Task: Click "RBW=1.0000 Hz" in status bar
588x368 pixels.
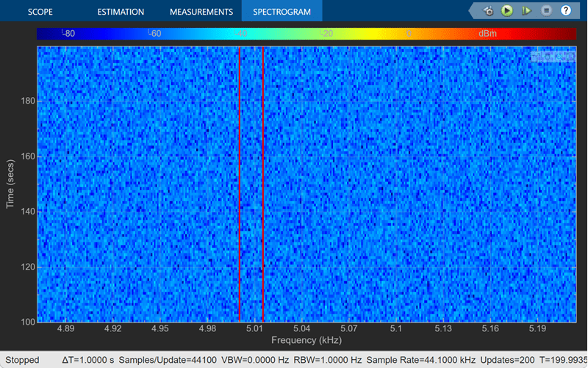Action: [x=327, y=360]
